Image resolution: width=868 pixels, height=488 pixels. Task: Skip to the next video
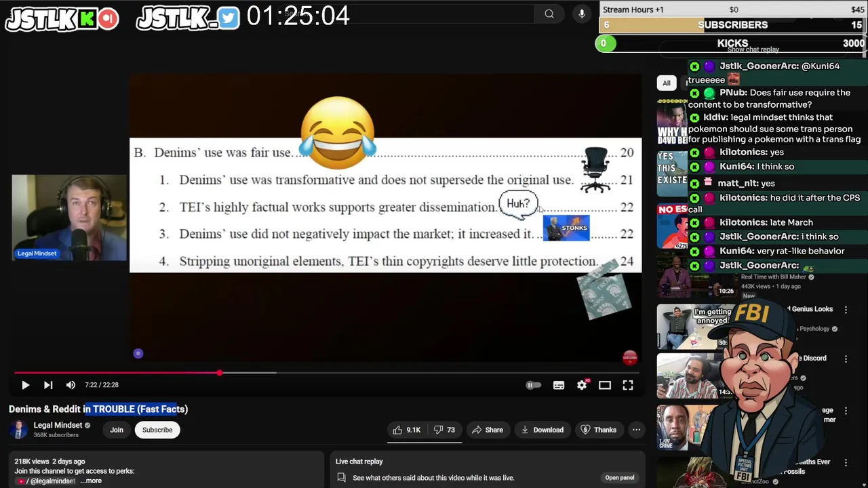pyautogui.click(x=48, y=385)
